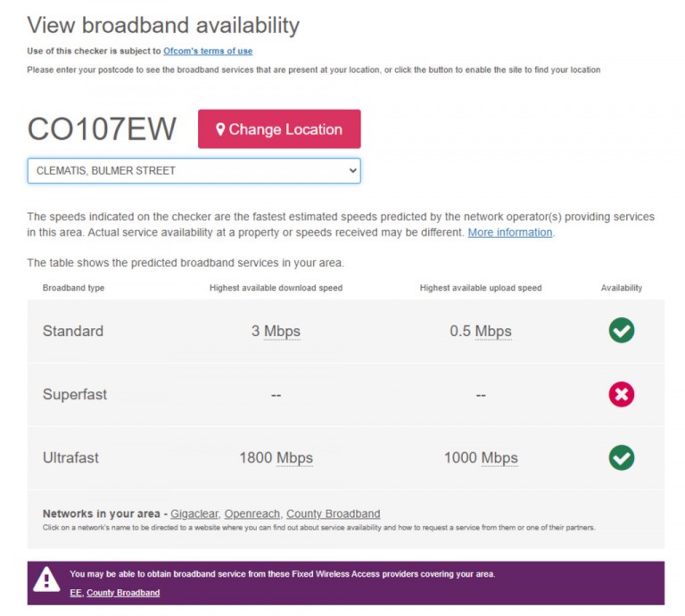Click the Mbps abbreviation beside 3 download speed
Image resolution: width=685 pixels, height=616 pixels.
pos(282,332)
